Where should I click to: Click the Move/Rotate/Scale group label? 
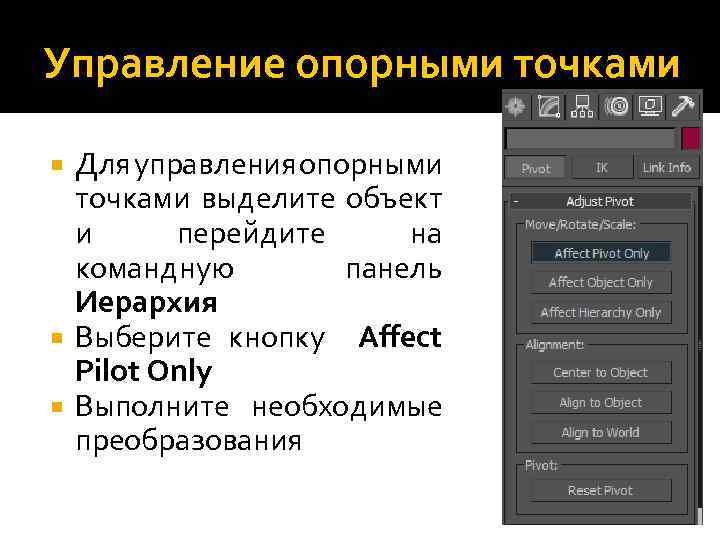[580, 225]
